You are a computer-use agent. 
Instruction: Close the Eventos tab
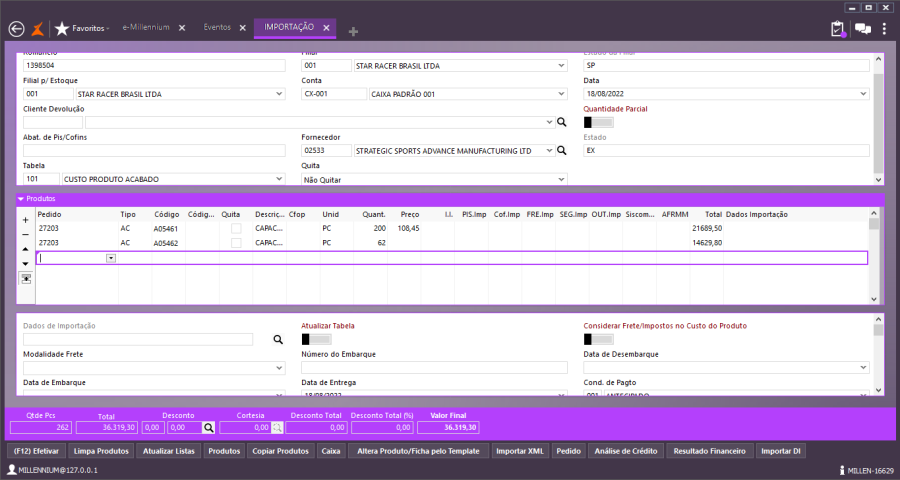(x=242, y=28)
